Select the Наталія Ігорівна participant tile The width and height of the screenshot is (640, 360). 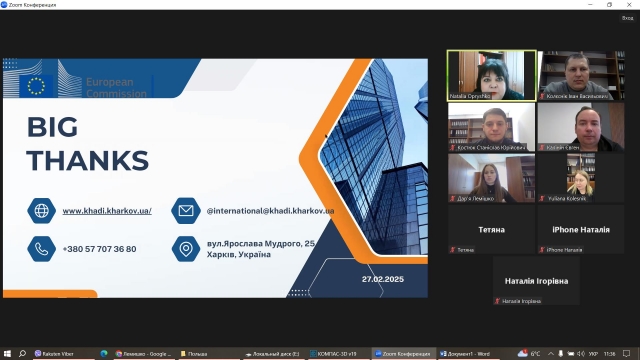coord(536,281)
